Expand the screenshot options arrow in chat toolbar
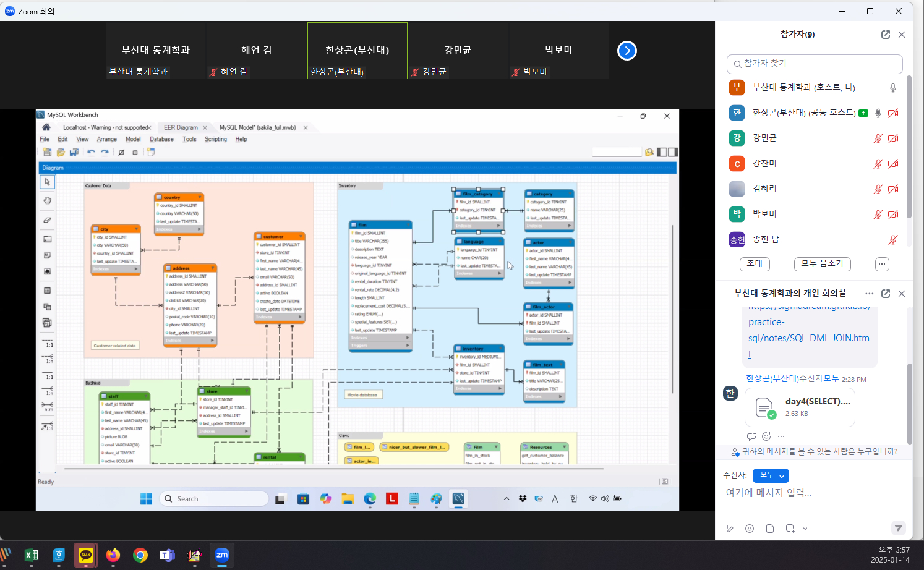Image resolution: width=924 pixels, height=570 pixels. pos(805,529)
